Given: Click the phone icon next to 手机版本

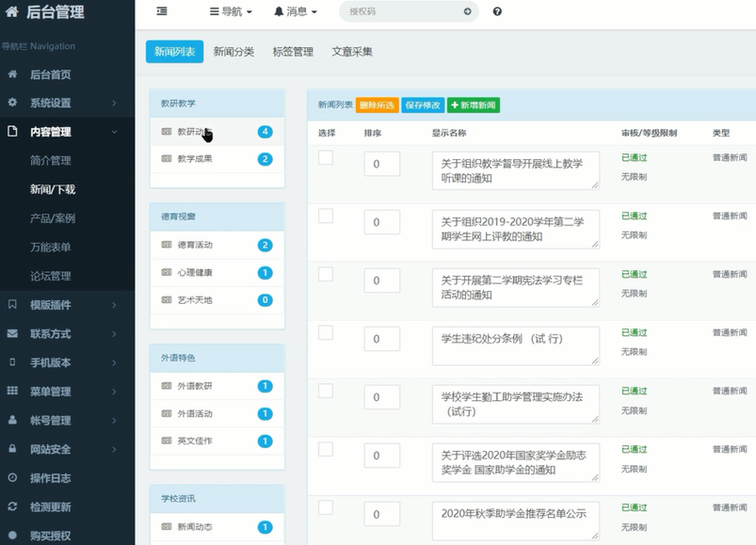Looking at the screenshot, I should click(x=12, y=361).
